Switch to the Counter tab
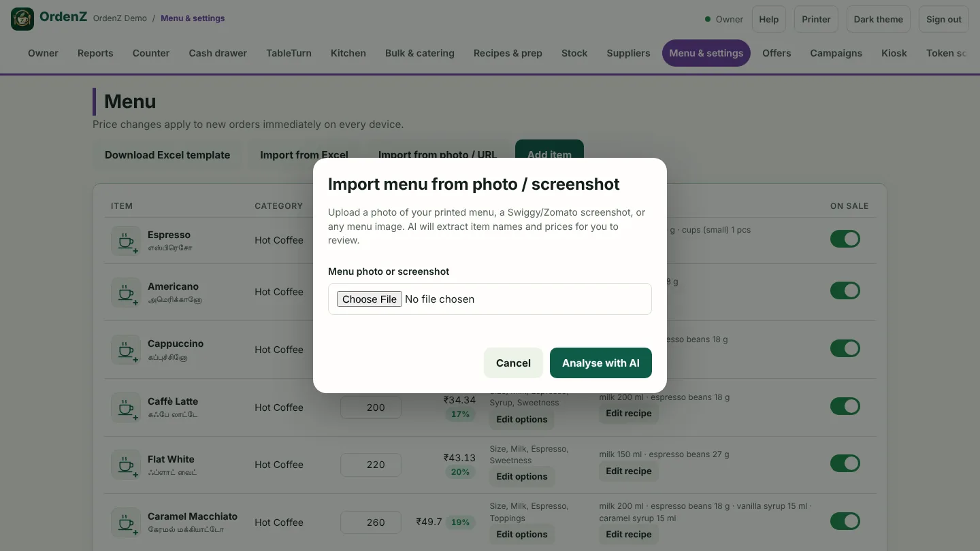Viewport: 980px width, 551px height. 151,53
